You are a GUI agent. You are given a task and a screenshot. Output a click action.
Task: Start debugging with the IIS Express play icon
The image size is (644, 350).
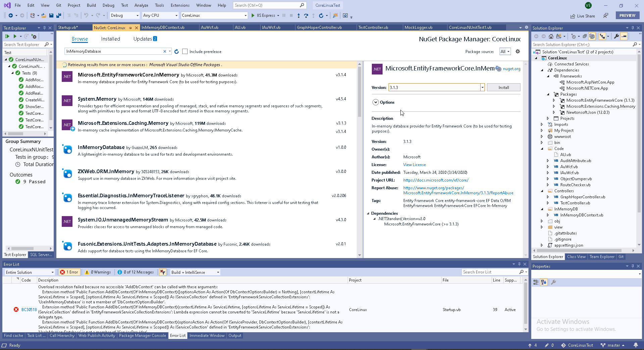(x=253, y=15)
